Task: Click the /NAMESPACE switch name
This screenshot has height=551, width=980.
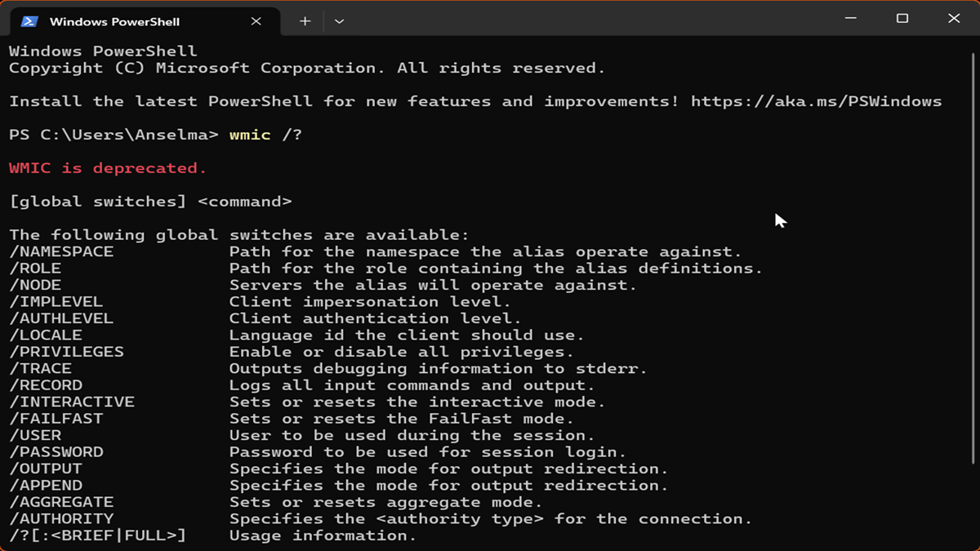Action: point(61,251)
